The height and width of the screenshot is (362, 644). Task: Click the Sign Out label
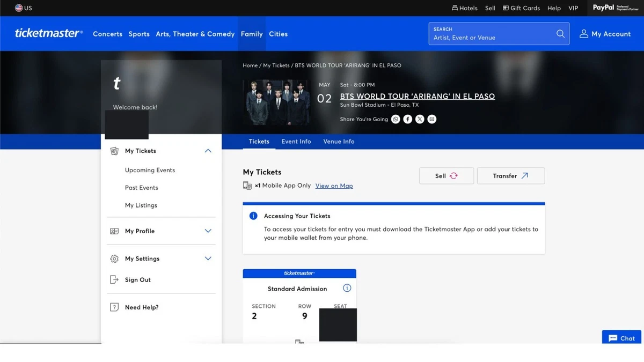pos(138,280)
